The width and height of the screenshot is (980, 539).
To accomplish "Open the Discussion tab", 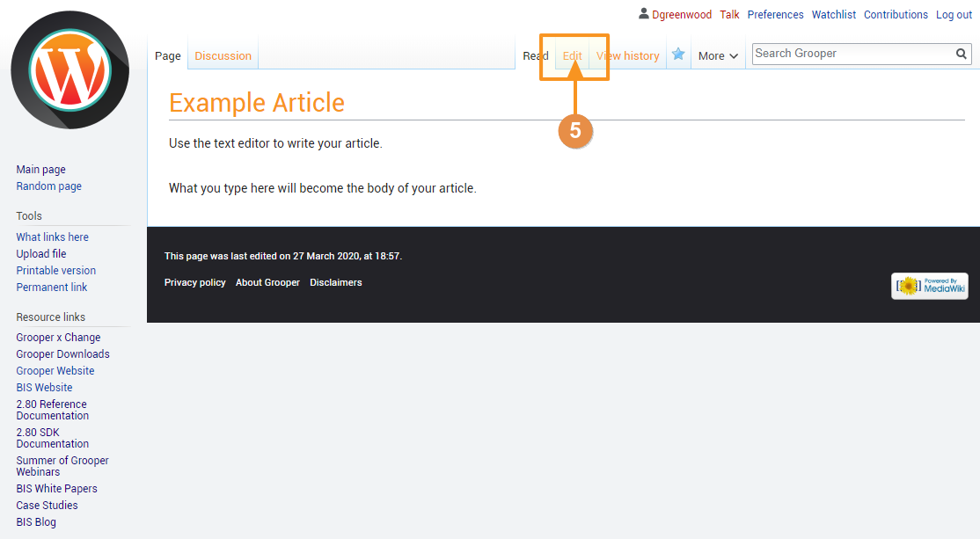I will click(x=223, y=56).
